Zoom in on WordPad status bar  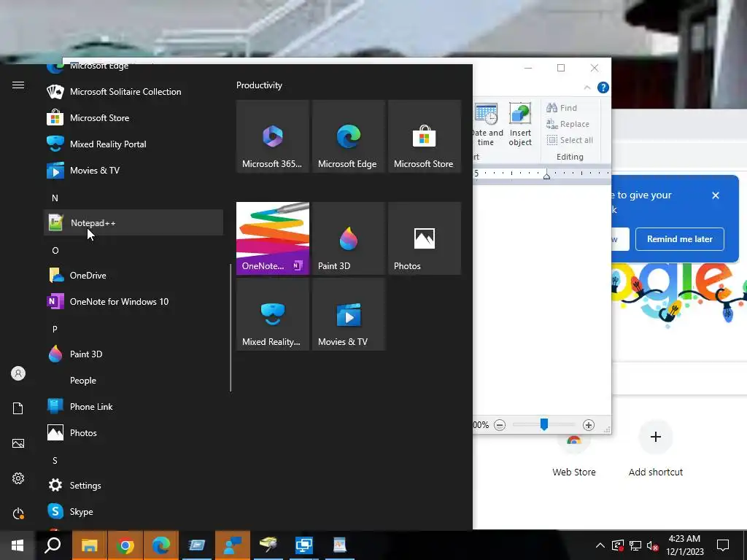coord(589,425)
